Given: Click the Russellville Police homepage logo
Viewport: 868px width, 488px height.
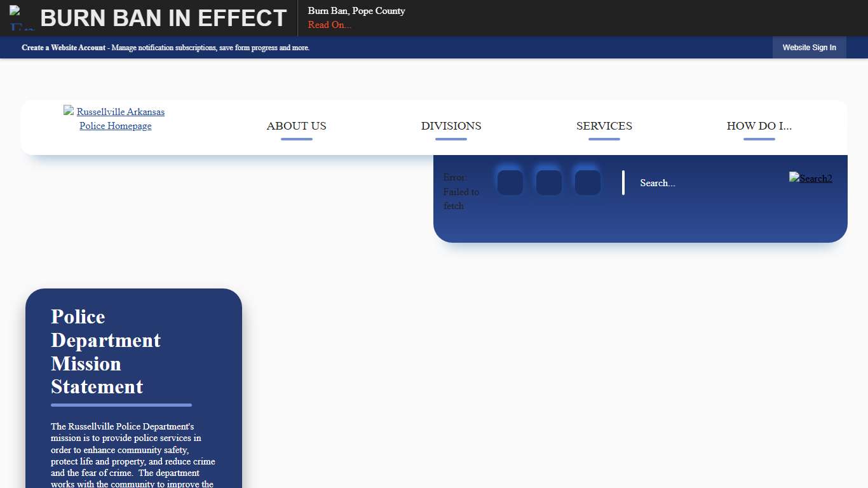Looking at the screenshot, I should click(x=114, y=118).
